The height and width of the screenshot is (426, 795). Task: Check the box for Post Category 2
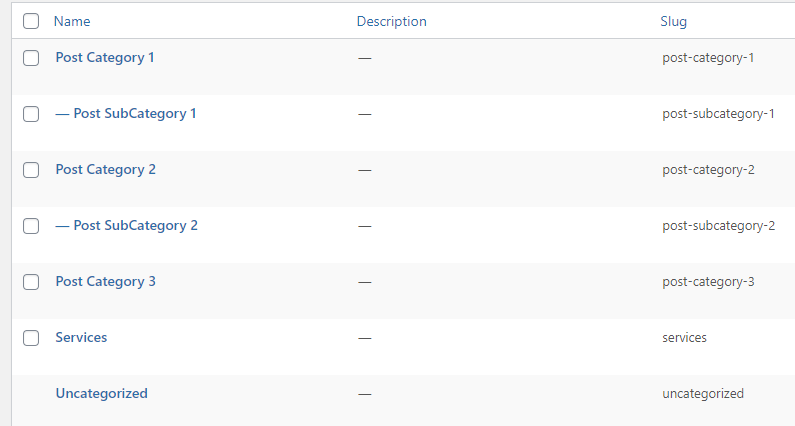point(31,170)
